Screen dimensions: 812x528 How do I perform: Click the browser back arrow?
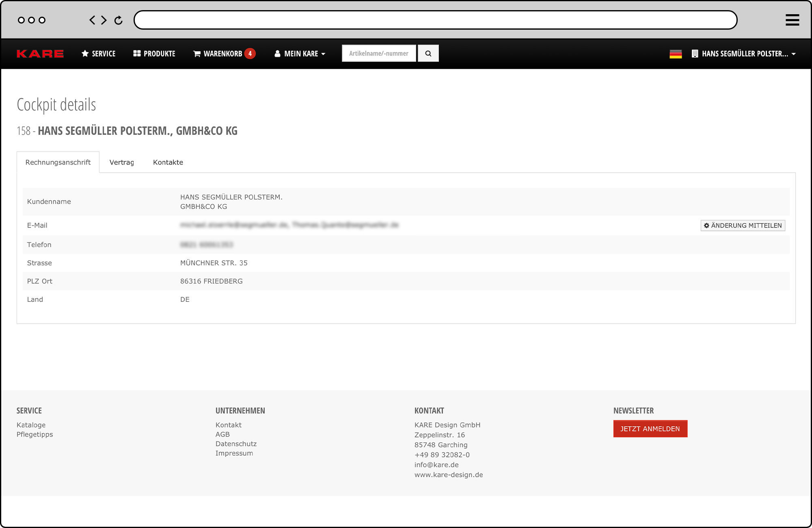93,20
